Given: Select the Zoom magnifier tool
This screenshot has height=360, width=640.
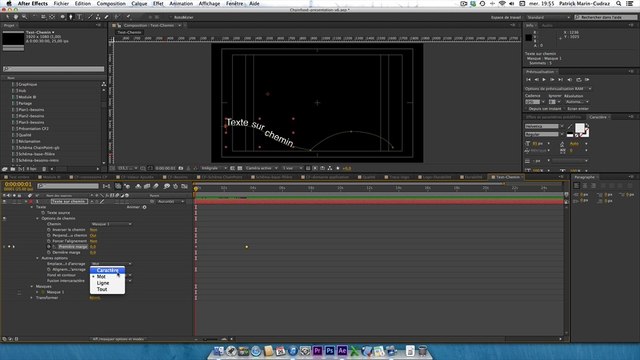Looking at the screenshot, I should 24,17.
